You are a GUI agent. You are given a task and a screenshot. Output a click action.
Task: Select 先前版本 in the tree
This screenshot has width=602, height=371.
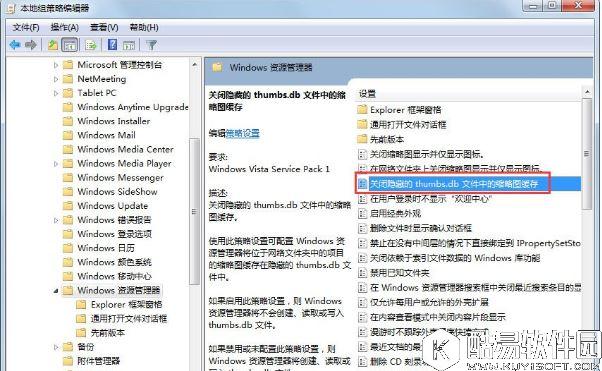point(108,333)
